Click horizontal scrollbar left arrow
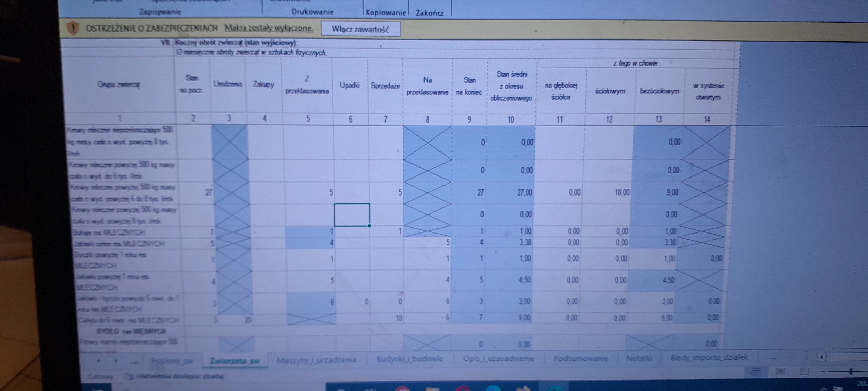Viewport: 868px width, 391px height. click(x=821, y=357)
